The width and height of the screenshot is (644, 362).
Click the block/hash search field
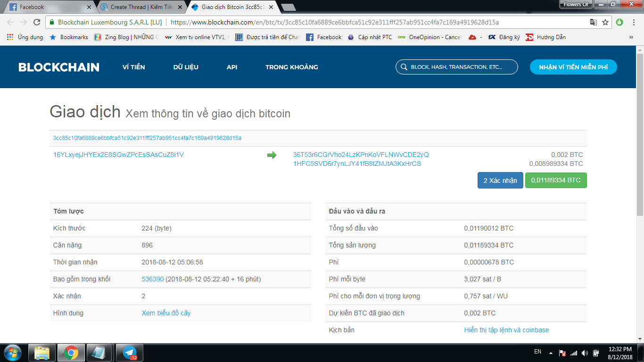(x=457, y=67)
